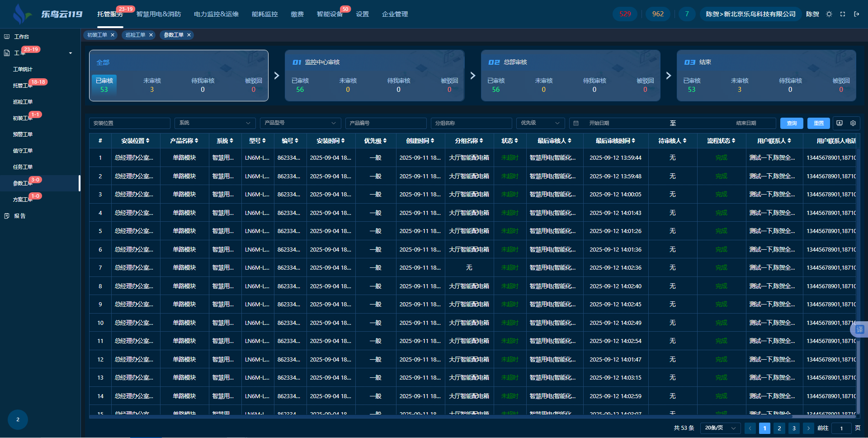Open table column settings gear icon

pos(853,123)
